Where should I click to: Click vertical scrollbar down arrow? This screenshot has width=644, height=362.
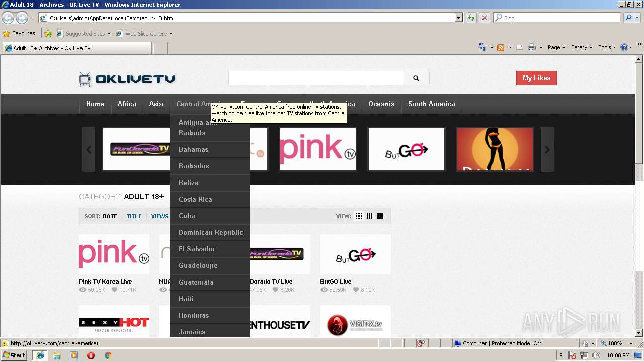tap(639, 332)
